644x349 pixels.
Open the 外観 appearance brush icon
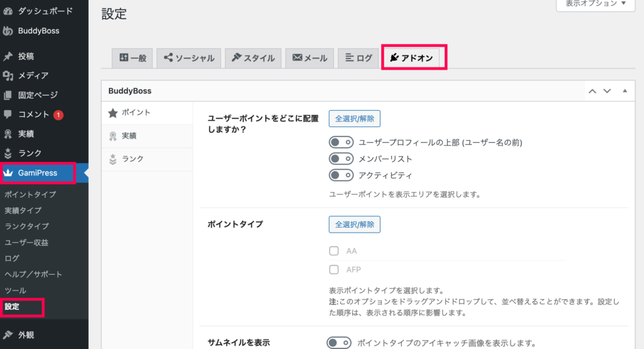(8, 335)
